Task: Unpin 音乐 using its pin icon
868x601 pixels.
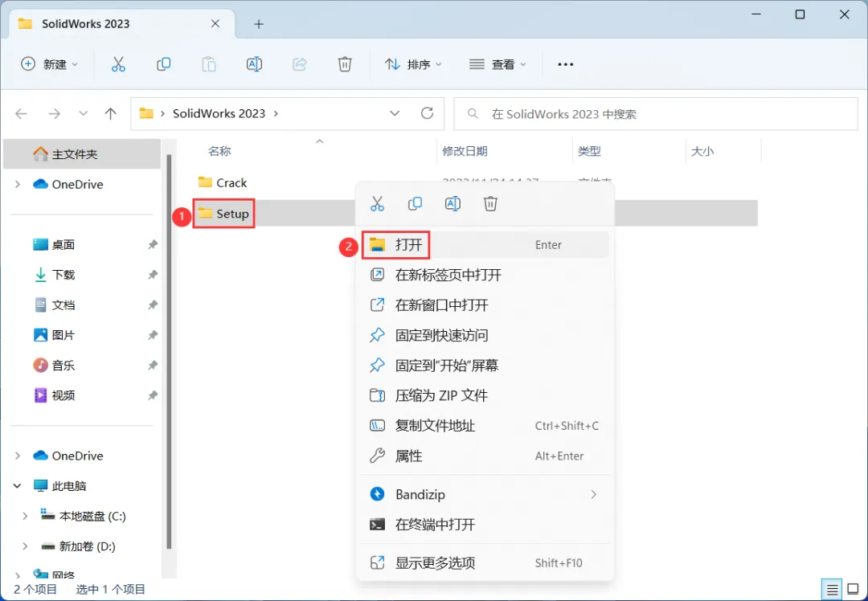Action: (x=153, y=366)
